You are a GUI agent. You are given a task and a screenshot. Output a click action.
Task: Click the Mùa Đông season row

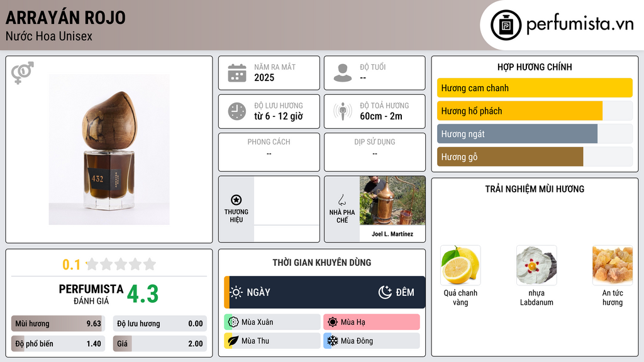pos(372,341)
